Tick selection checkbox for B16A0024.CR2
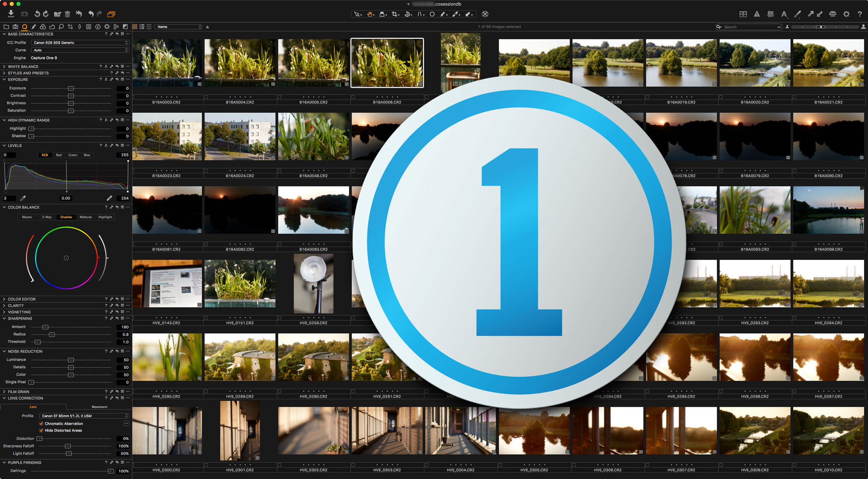This screenshot has height=479, width=868. [206, 171]
